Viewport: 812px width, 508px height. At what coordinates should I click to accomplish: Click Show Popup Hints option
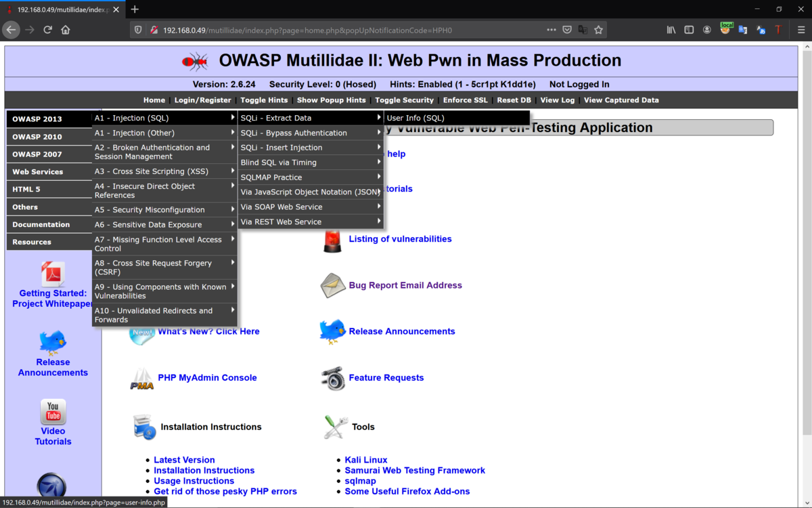coord(332,100)
